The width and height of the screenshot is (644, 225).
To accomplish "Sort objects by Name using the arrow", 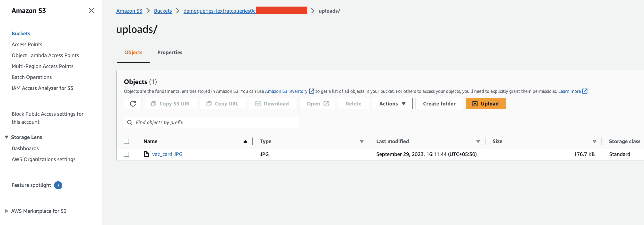I will click(x=245, y=142).
